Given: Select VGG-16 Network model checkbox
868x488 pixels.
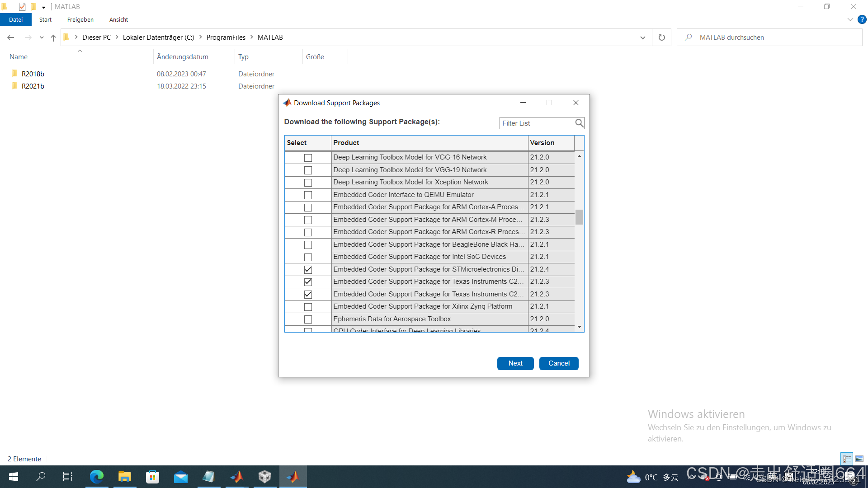Looking at the screenshot, I should point(308,158).
